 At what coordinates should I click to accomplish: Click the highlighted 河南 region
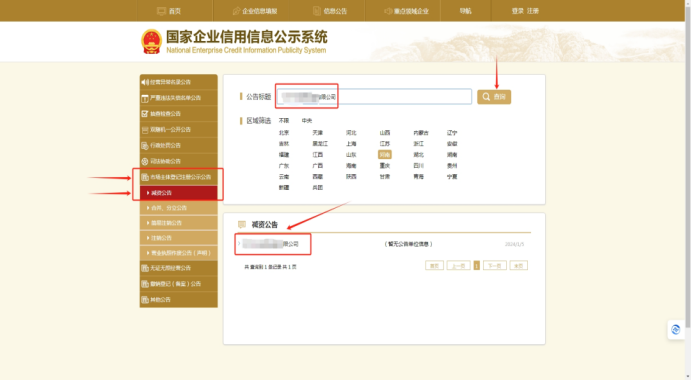point(385,155)
